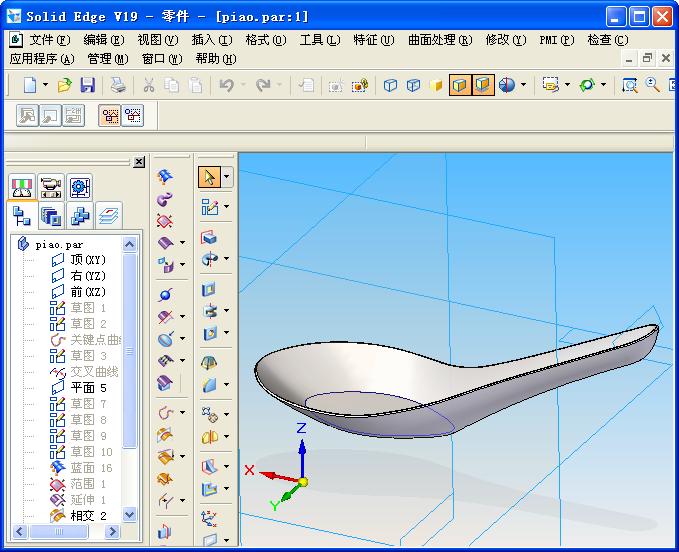Click the yellow shaded cube icon
Screen dimensions: 679x552
tap(436, 85)
